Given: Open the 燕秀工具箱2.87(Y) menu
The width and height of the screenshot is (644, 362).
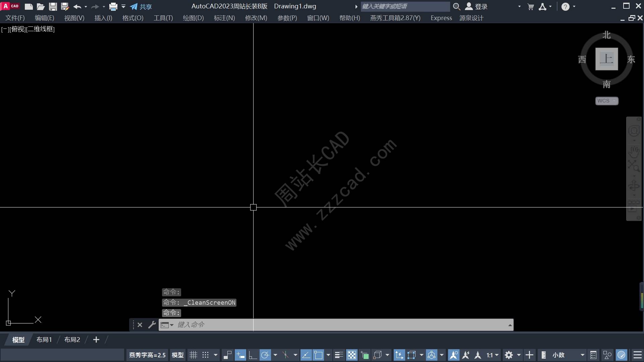Looking at the screenshot, I should point(395,18).
